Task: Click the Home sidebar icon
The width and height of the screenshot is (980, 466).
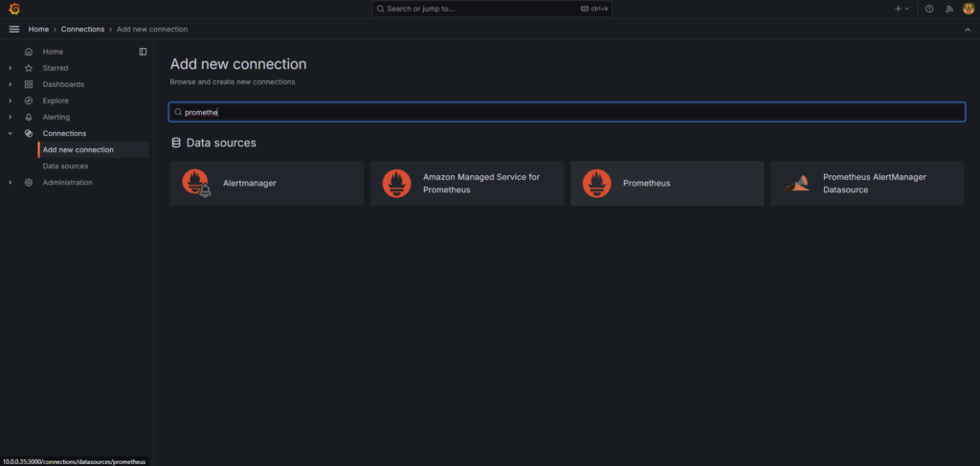Action: pyautogui.click(x=28, y=52)
